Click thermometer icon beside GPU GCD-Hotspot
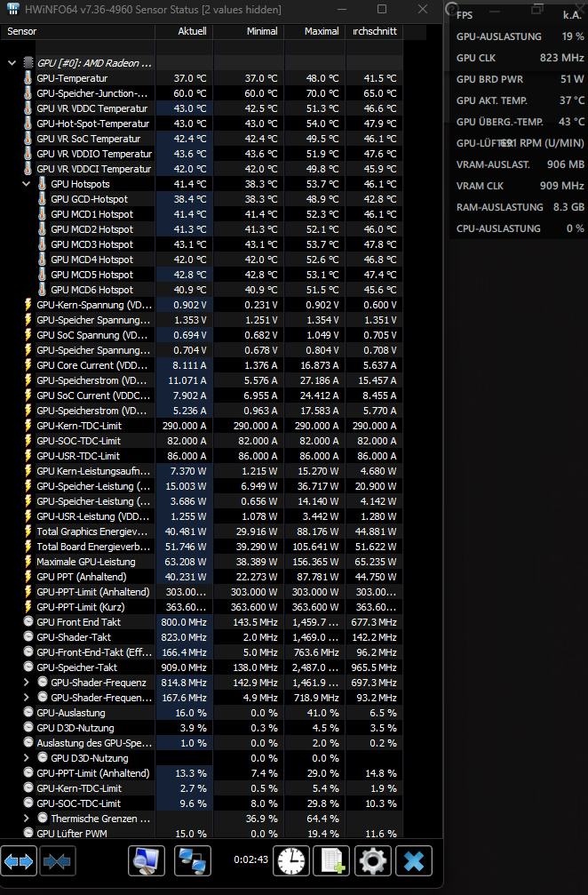588x895 pixels. click(x=43, y=199)
